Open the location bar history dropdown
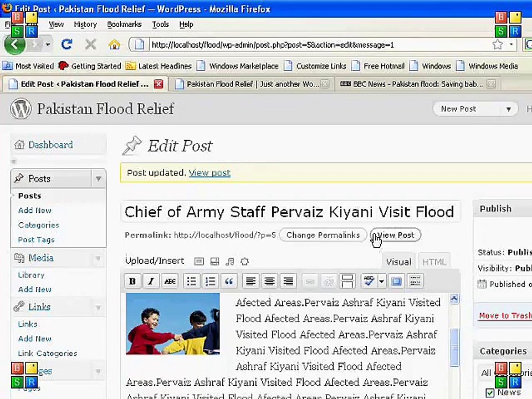Image resolution: width=532 pixels, height=399 pixels. [511, 44]
